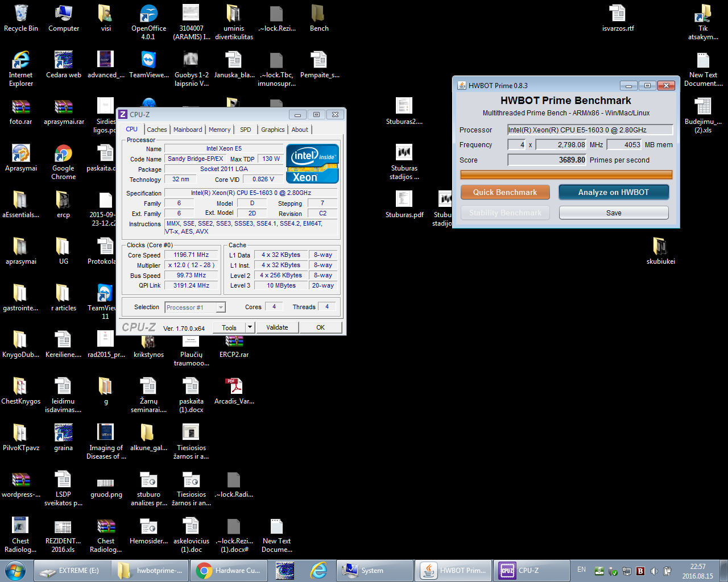This screenshot has height=582, width=728.
Task: Open the isvarzos.rtf file icon
Action: coord(618,18)
